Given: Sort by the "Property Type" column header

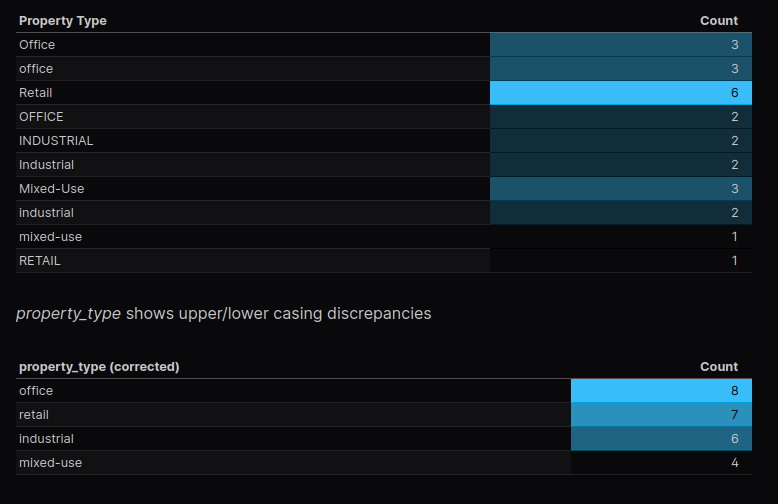Looking at the screenshot, I should [x=63, y=21].
